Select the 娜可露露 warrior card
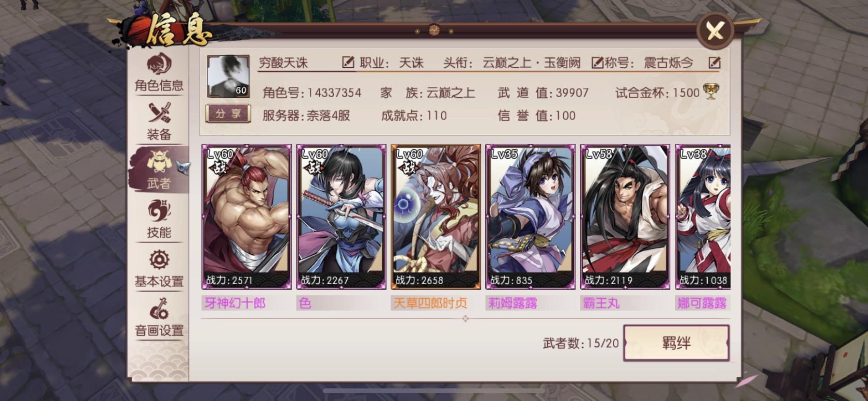 click(703, 217)
